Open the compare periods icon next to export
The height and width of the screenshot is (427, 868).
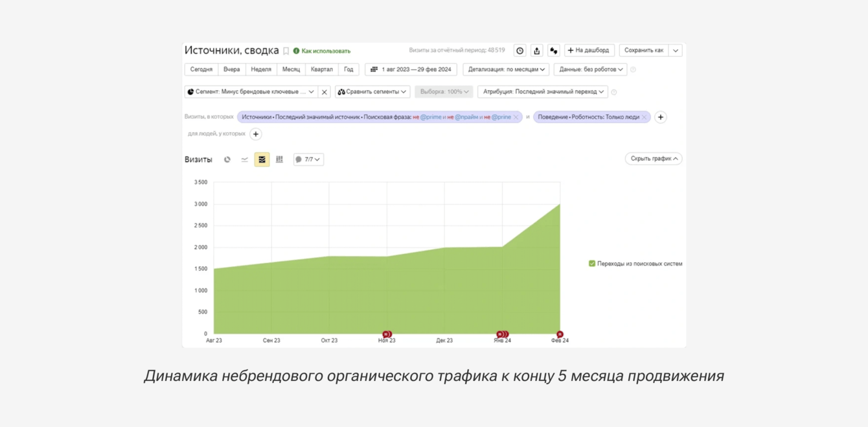pos(553,51)
